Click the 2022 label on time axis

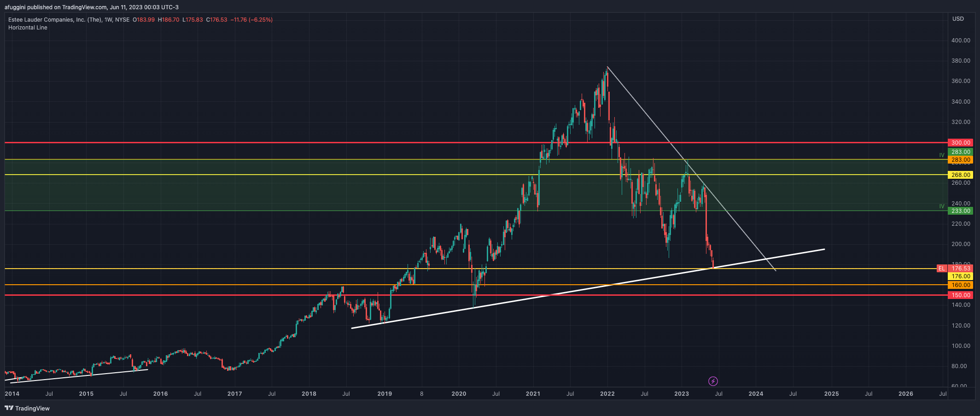click(607, 394)
